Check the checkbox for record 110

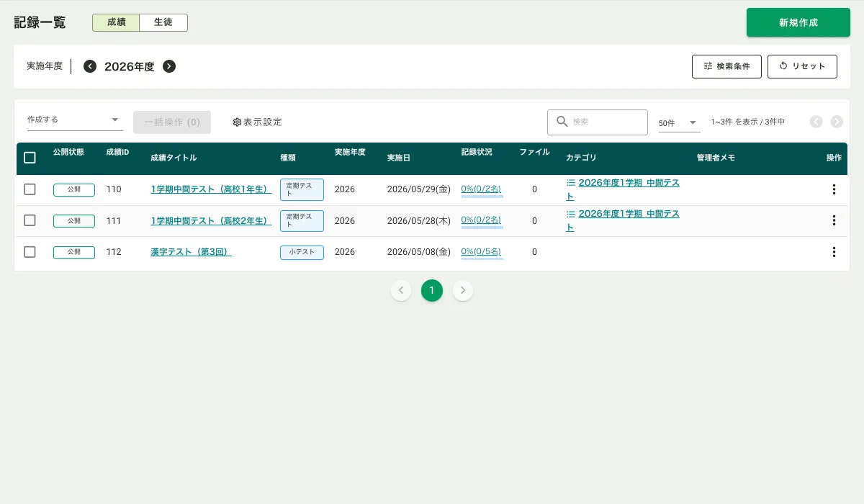30,189
